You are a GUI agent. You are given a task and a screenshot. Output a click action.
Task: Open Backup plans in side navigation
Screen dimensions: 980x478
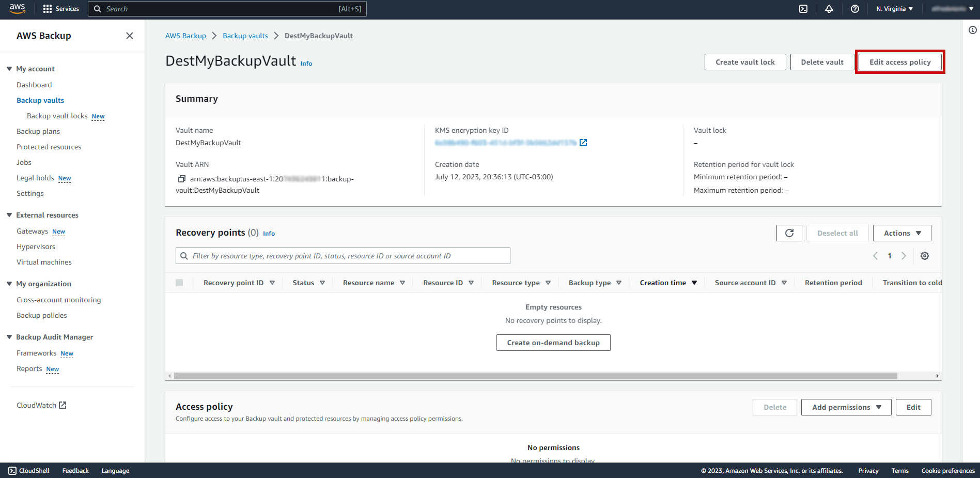click(38, 131)
